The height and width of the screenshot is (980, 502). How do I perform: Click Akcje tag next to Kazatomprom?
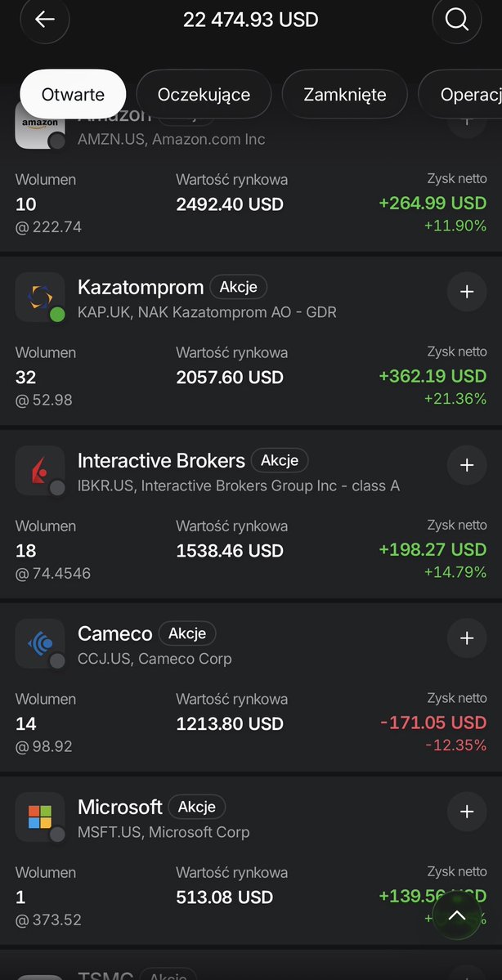238,287
